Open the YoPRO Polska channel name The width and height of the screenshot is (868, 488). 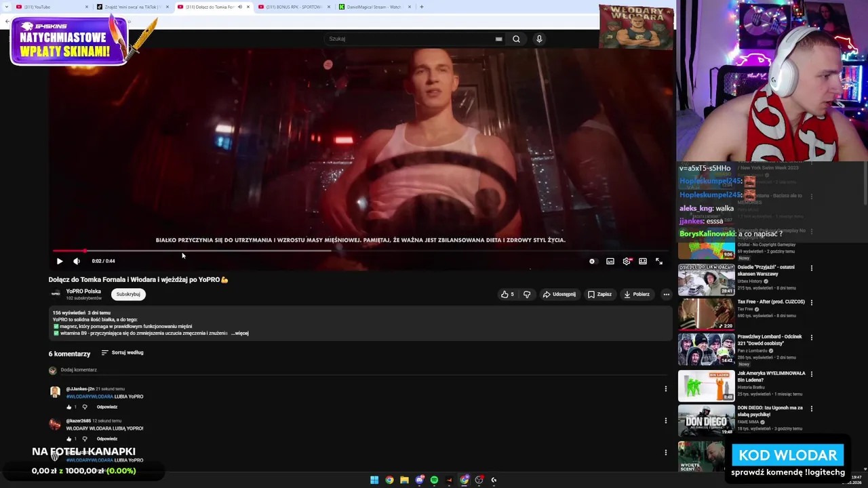click(83, 291)
